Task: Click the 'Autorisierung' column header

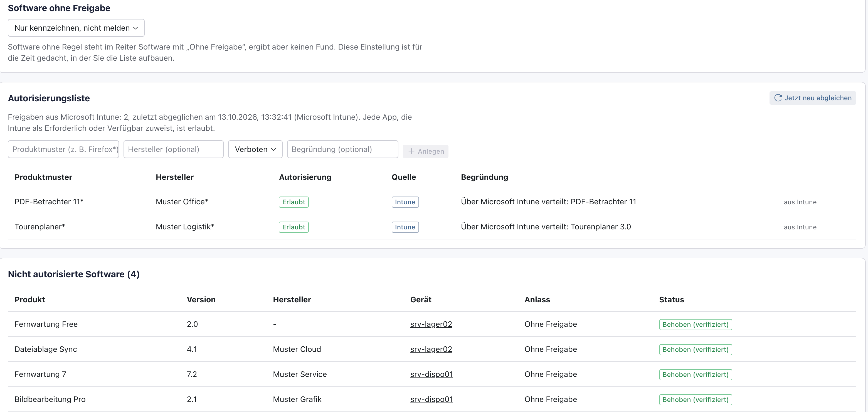Action: [305, 177]
